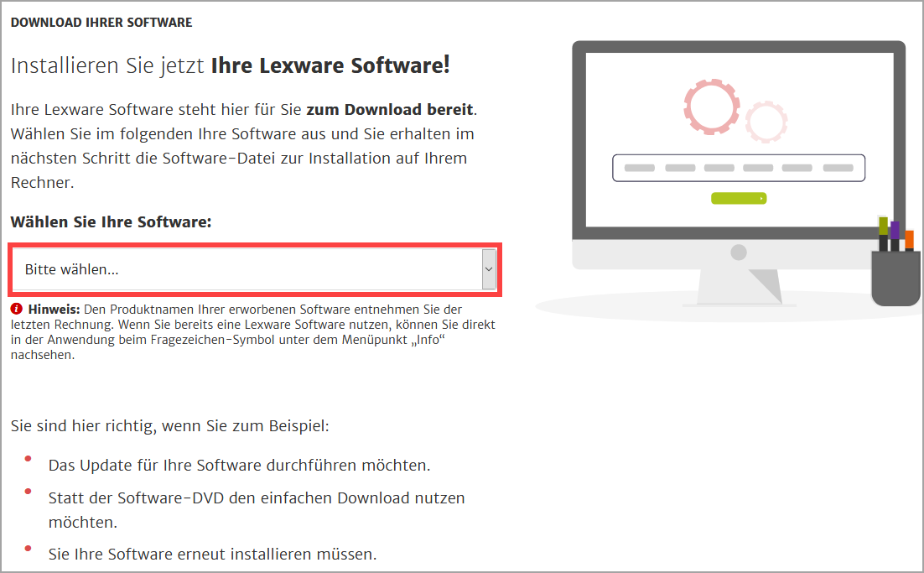This screenshot has width=924, height=573.
Task: Click the grey pen holder cup
Action: [895, 279]
